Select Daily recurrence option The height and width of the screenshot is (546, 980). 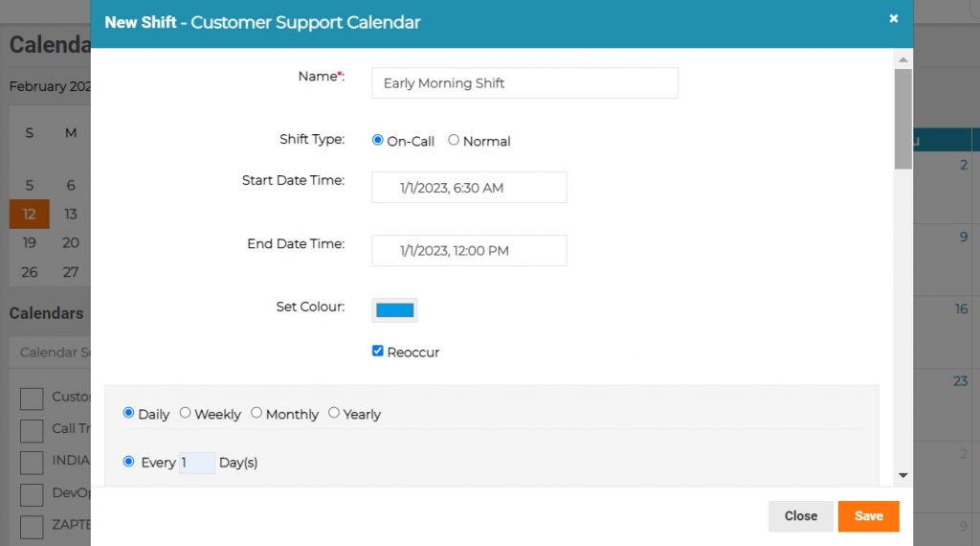coord(129,413)
